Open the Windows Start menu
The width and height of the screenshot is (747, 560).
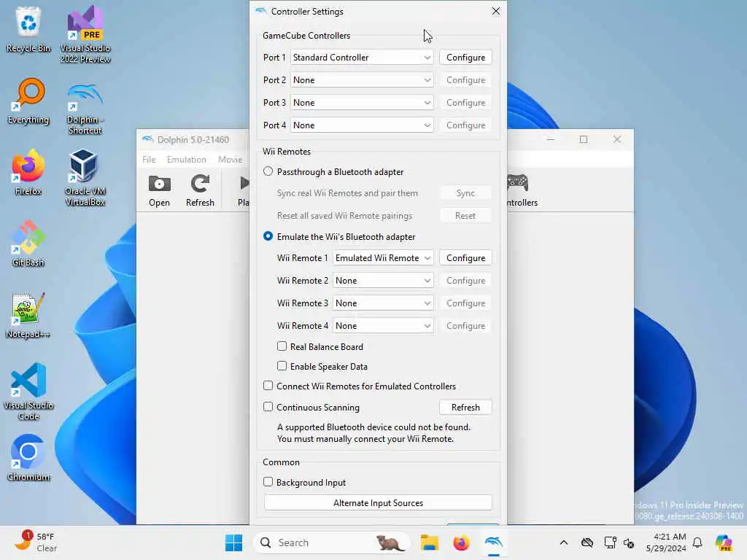(x=233, y=542)
